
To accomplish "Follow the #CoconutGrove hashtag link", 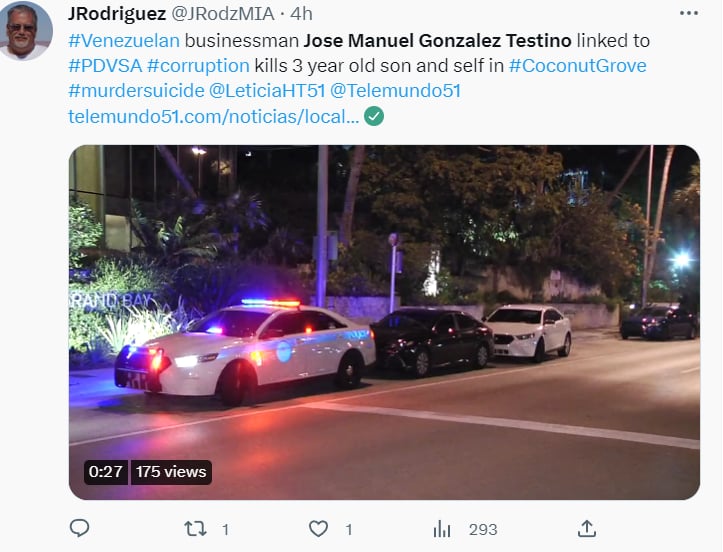I will coord(577,66).
